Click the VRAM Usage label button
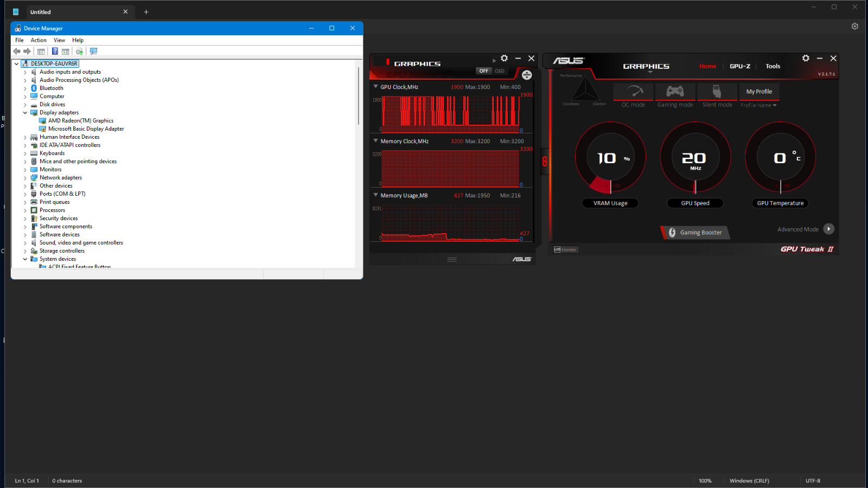The image size is (868, 488). click(x=610, y=203)
